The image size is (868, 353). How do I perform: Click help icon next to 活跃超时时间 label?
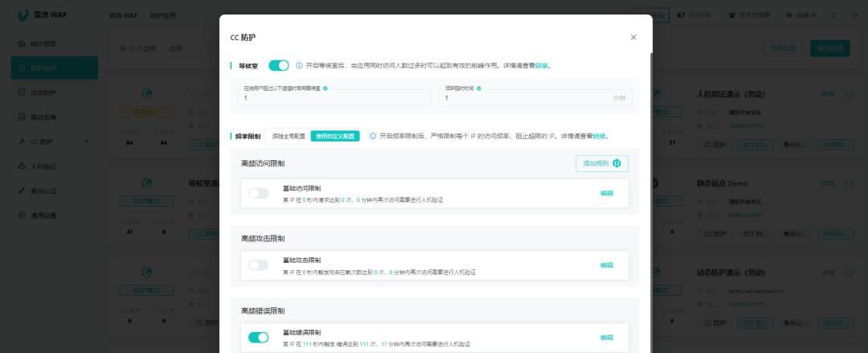(x=479, y=88)
